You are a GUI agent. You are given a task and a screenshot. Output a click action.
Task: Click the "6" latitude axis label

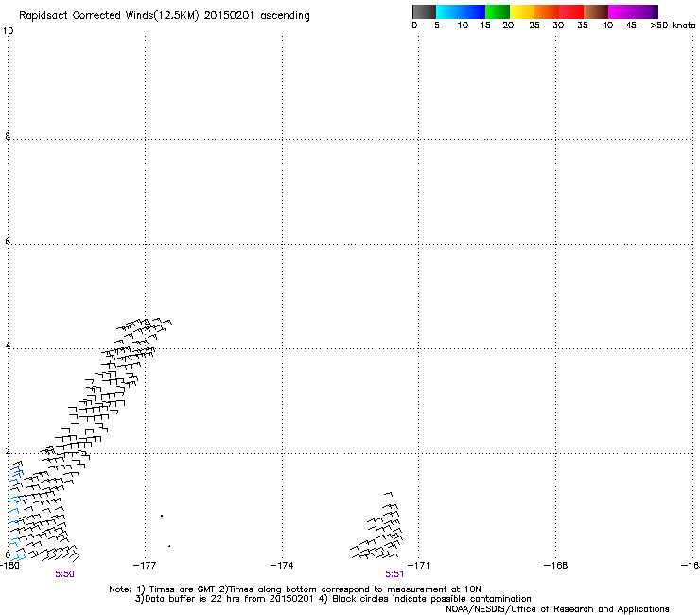[8, 241]
